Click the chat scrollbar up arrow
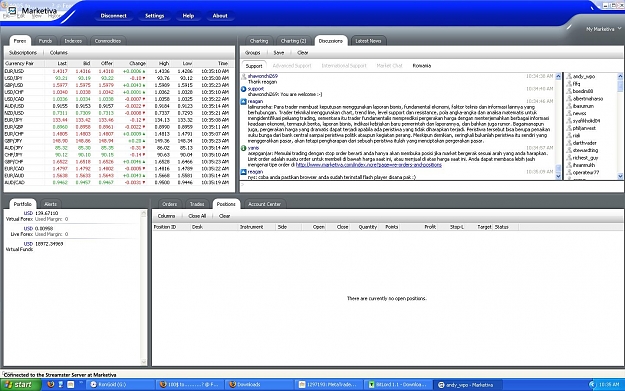625x391 pixels. tap(558, 76)
